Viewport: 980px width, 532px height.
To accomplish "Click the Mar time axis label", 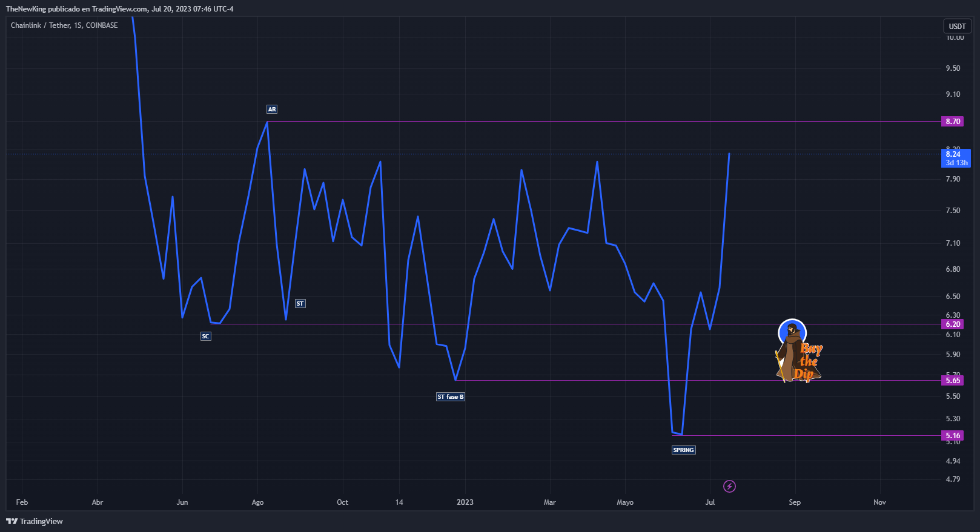I will click(x=549, y=502).
